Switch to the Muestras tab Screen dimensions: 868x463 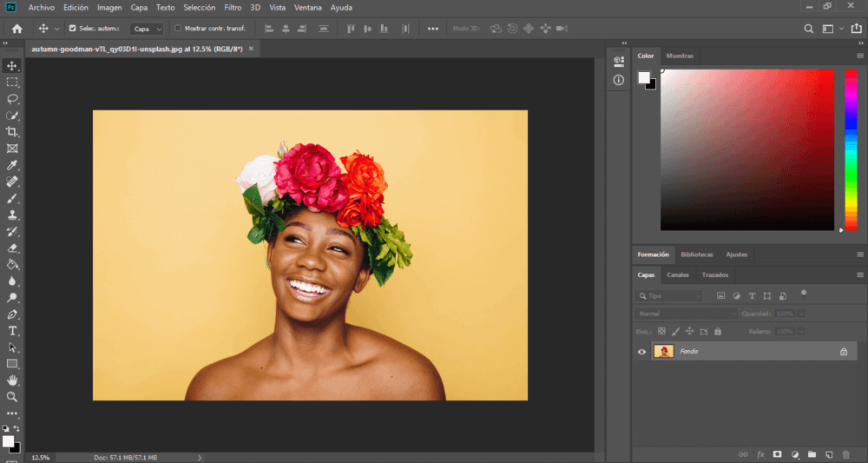click(x=680, y=56)
